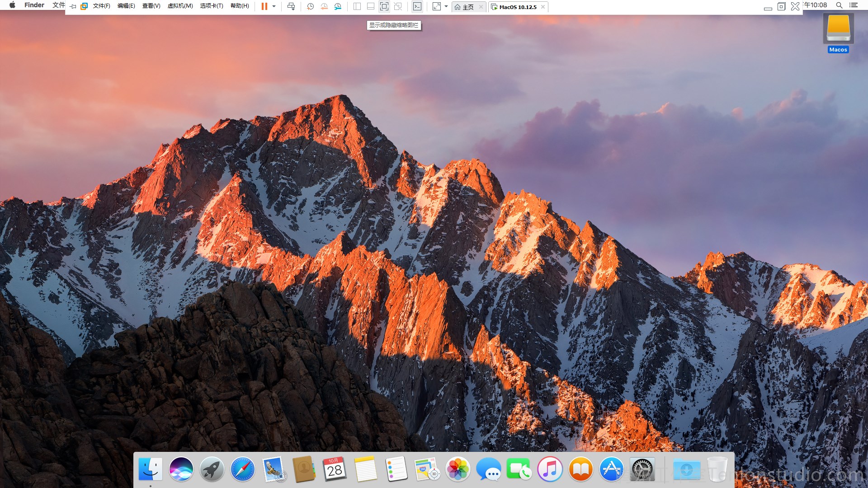Open Mail stamp icon in Dock
This screenshot has height=488, width=868.
pos(274,469)
